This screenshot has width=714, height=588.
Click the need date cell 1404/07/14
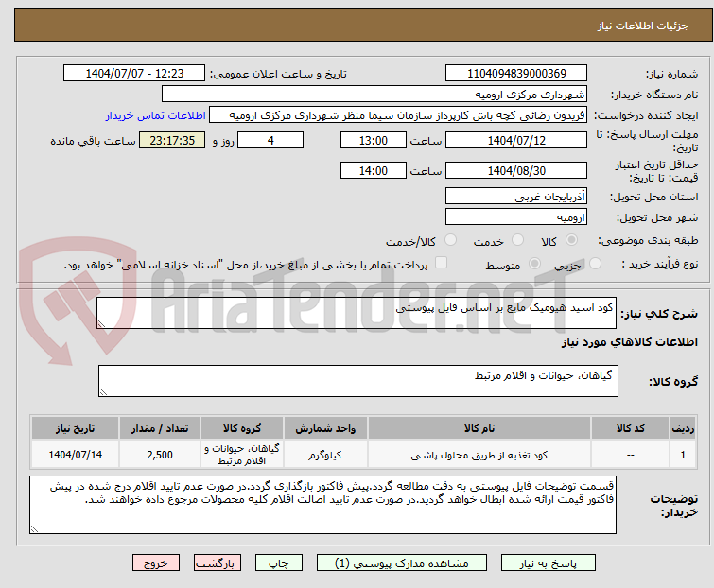[75, 455]
